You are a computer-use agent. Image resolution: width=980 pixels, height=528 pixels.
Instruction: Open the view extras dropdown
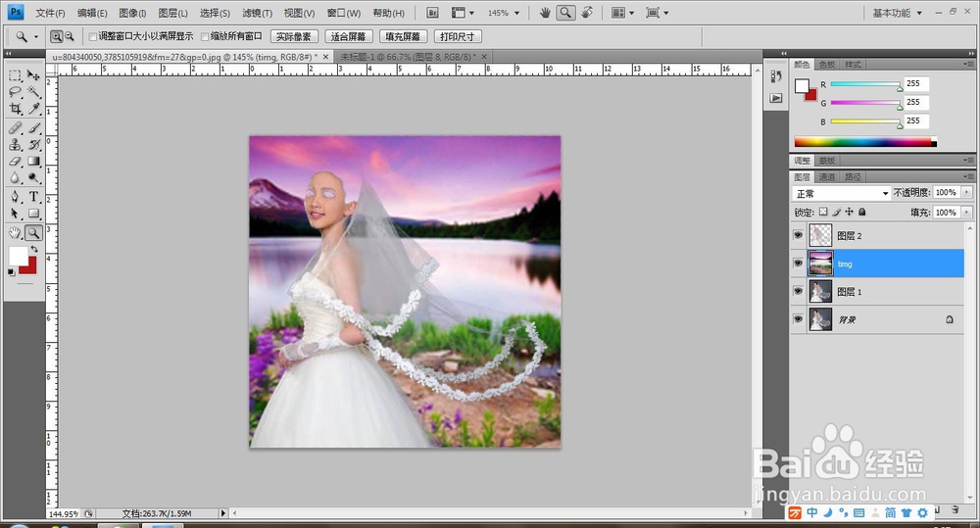pos(463,13)
